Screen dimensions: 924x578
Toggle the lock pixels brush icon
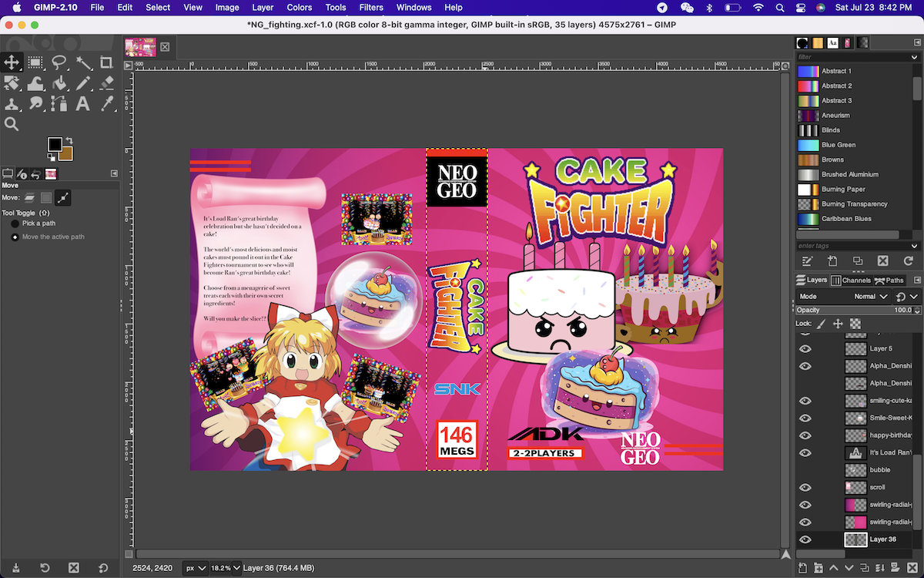821,324
